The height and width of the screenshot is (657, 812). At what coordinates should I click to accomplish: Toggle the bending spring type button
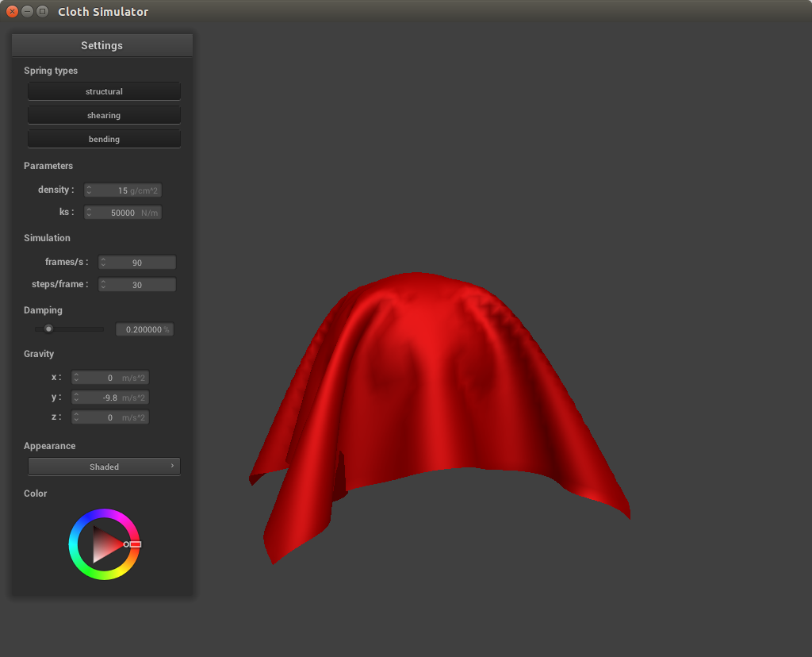(x=104, y=139)
